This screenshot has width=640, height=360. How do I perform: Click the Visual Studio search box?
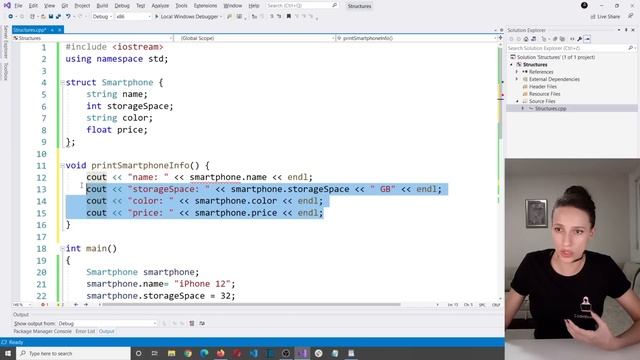tap(301, 6)
